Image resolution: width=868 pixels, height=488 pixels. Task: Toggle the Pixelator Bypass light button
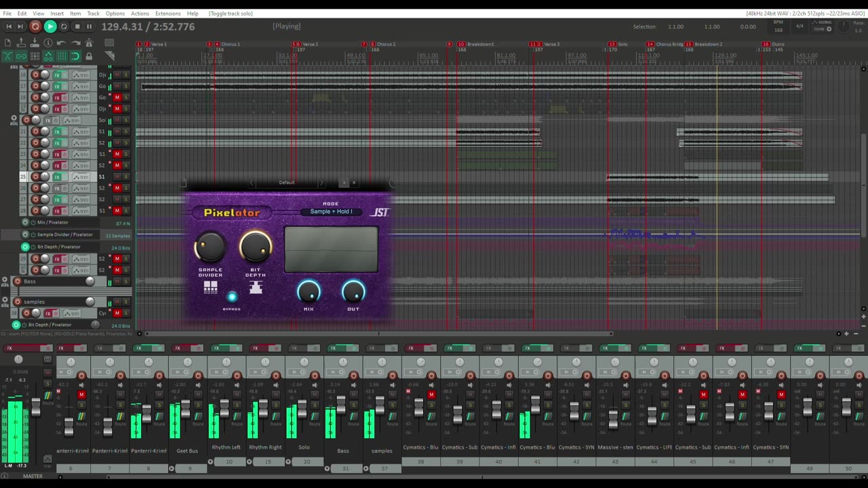(x=232, y=297)
